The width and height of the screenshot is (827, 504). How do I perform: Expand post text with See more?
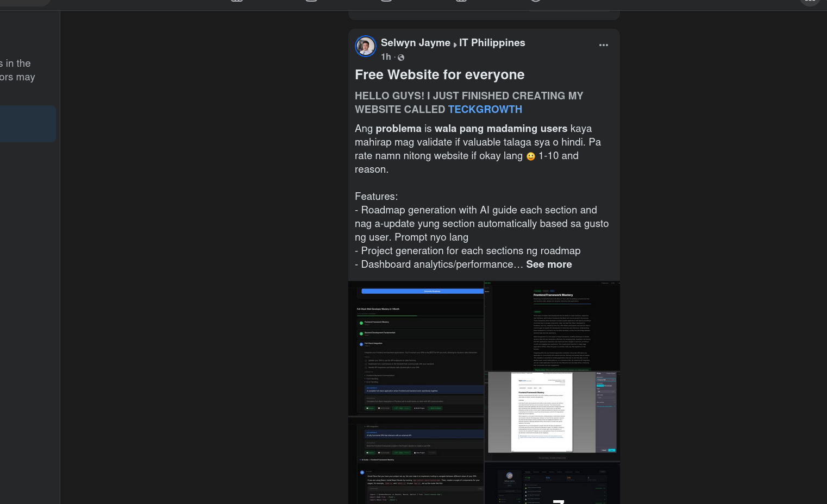(x=549, y=264)
